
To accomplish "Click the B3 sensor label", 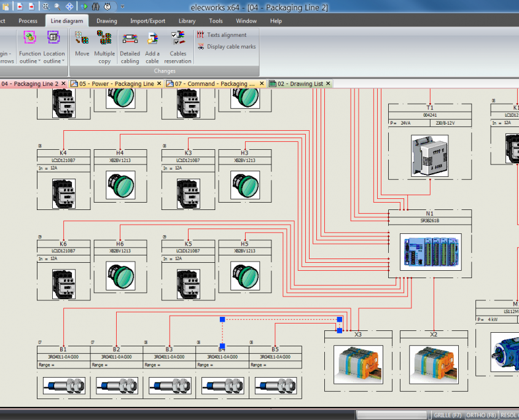I will point(169,349).
